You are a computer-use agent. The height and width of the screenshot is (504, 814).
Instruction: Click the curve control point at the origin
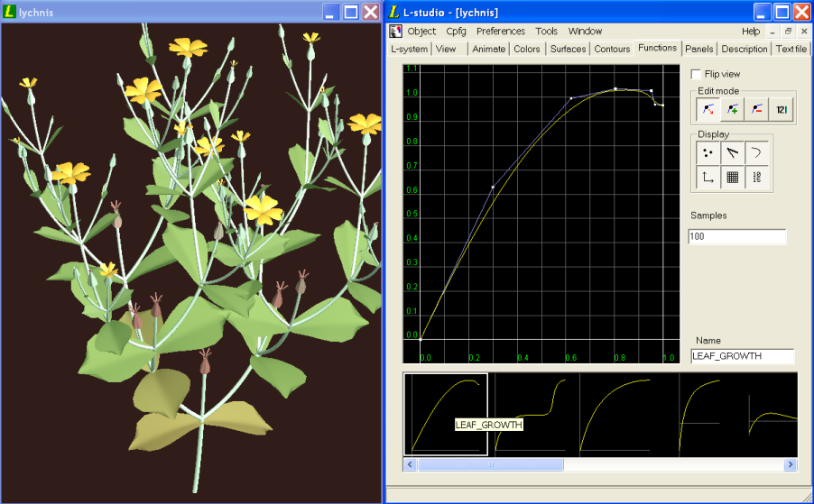pos(420,340)
